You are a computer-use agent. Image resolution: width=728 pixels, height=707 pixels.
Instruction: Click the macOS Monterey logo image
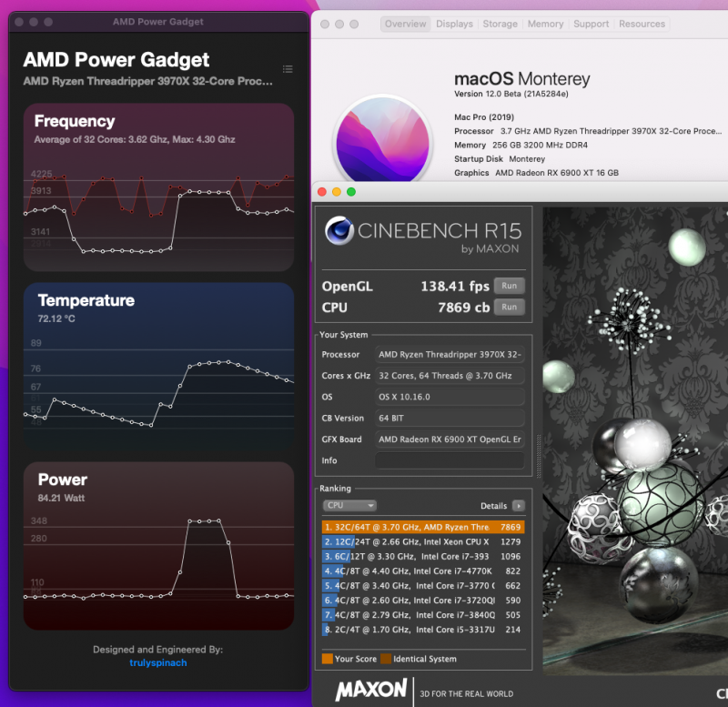point(382,139)
